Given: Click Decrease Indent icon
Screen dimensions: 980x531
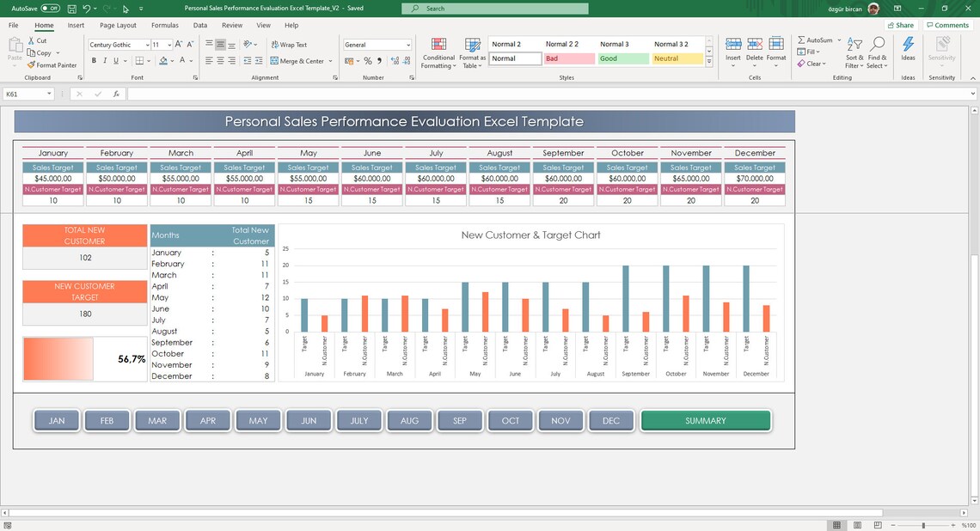Looking at the screenshot, I should tap(248, 61).
